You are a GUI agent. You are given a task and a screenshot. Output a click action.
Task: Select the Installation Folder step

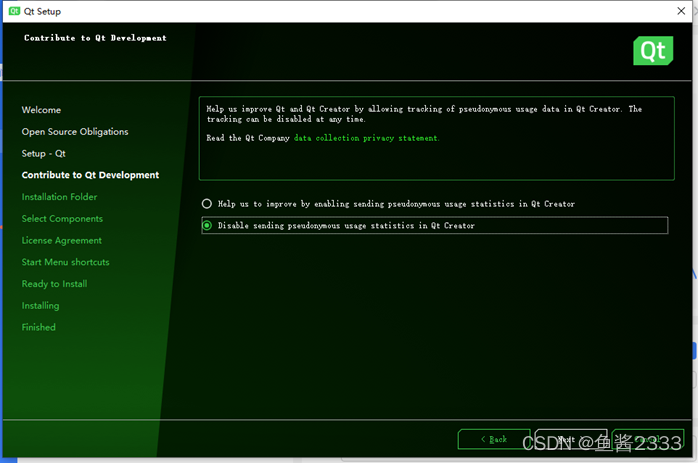(59, 197)
